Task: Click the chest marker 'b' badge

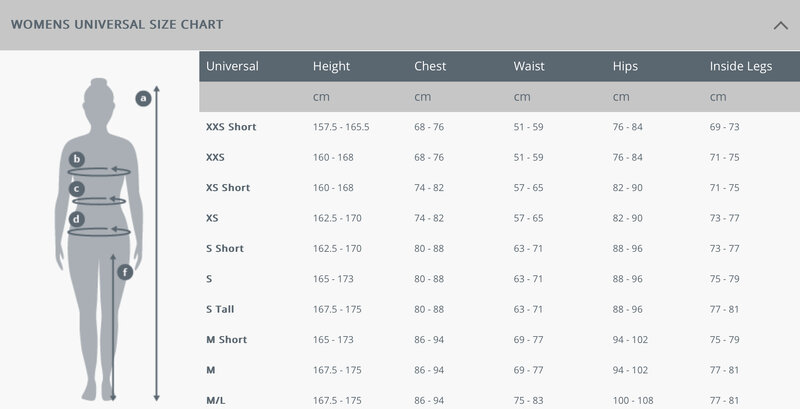Action: 77,159
